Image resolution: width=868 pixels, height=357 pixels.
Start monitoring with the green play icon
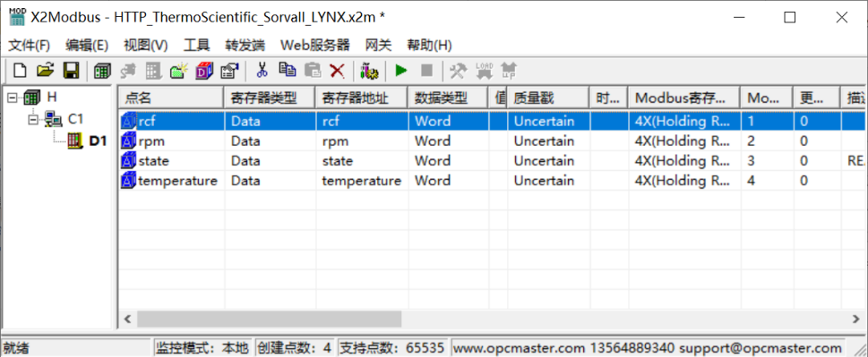point(401,70)
